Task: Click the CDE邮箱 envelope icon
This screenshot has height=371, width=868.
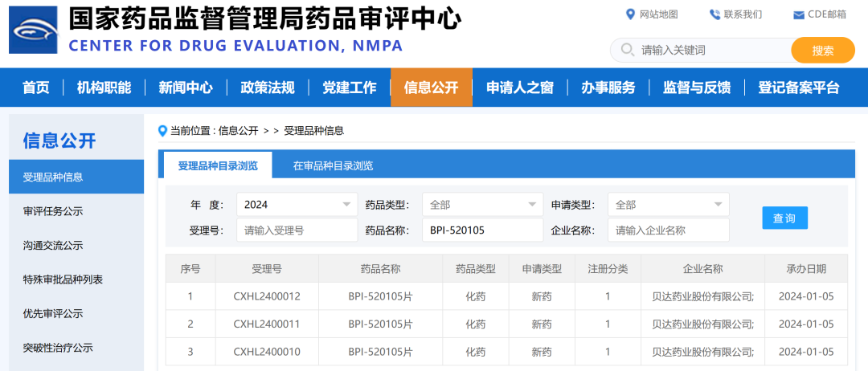Action: point(798,14)
